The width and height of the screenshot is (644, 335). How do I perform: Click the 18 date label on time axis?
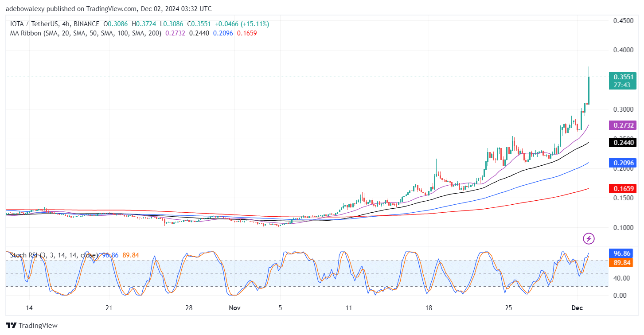click(x=429, y=308)
